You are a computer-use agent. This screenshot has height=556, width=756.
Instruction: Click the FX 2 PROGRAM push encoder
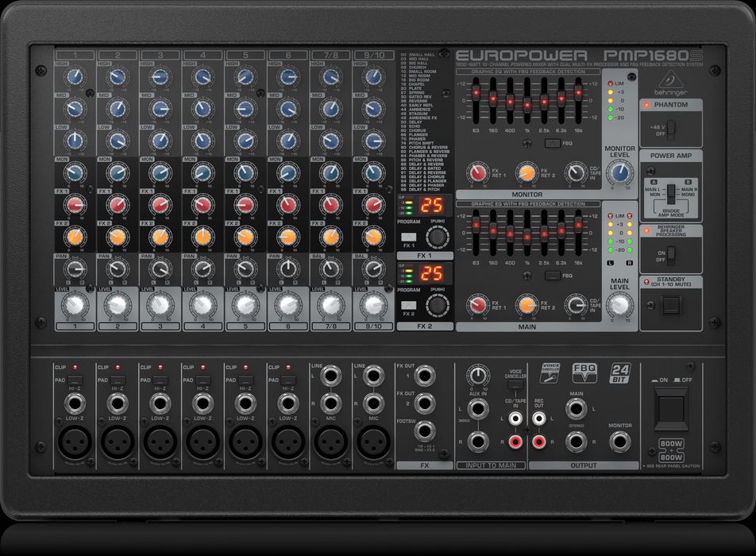[438, 305]
